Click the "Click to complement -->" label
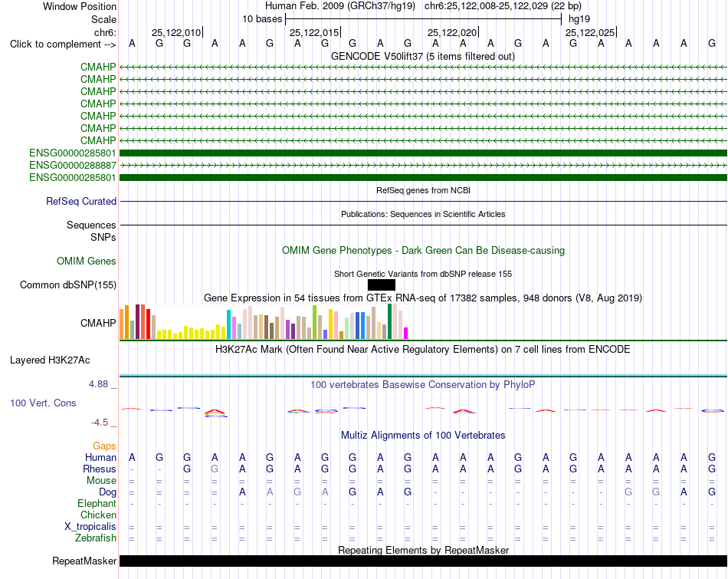 click(63, 44)
